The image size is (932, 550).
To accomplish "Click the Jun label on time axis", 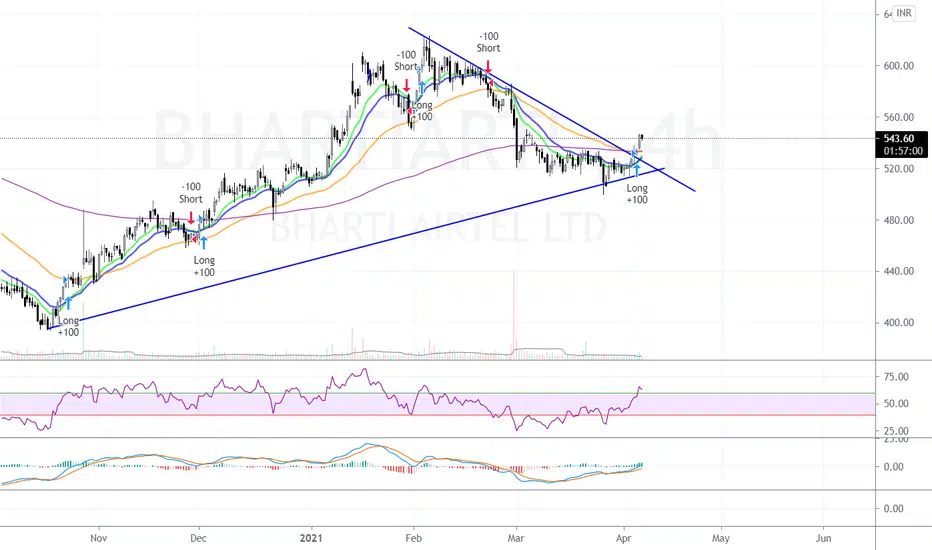I will (x=823, y=538).
